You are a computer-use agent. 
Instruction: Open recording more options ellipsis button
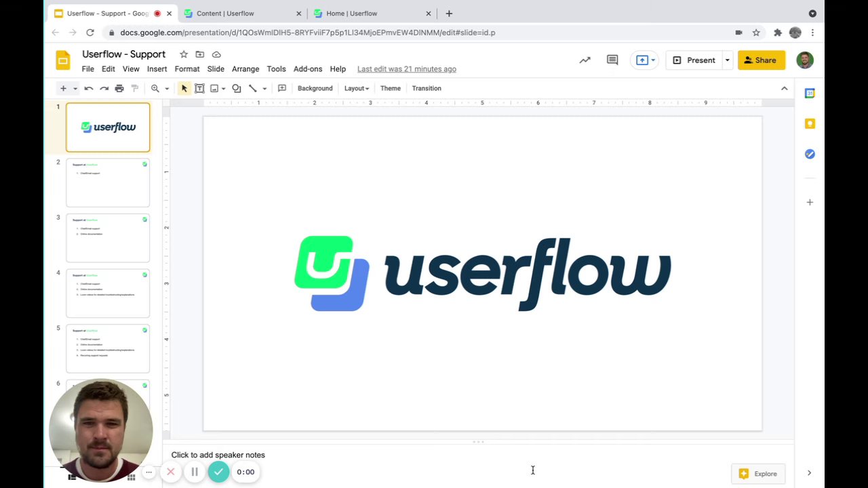149,472
